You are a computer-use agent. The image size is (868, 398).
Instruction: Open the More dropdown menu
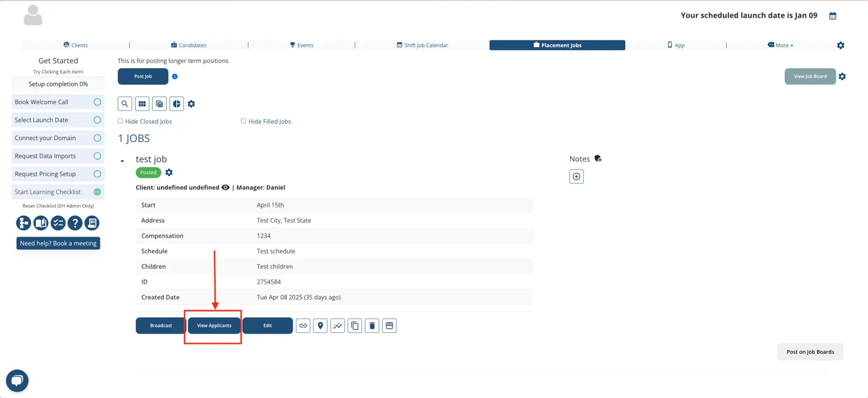pos(780,45)
